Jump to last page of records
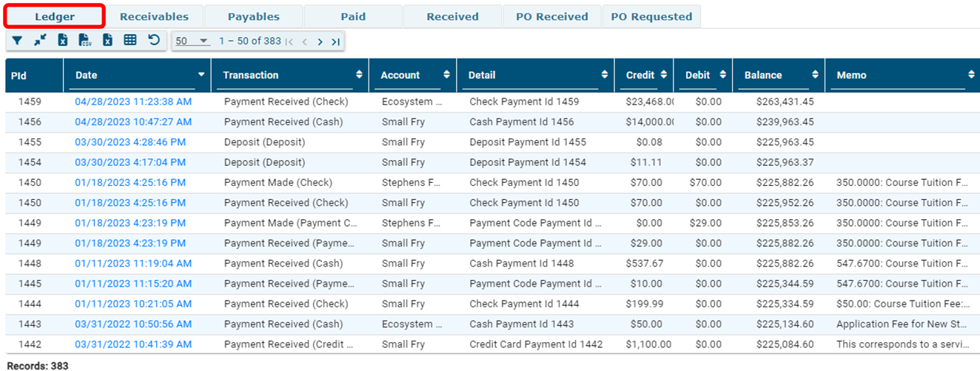The width and height of the screenshot is (980, 371). [x=335, y=41]
